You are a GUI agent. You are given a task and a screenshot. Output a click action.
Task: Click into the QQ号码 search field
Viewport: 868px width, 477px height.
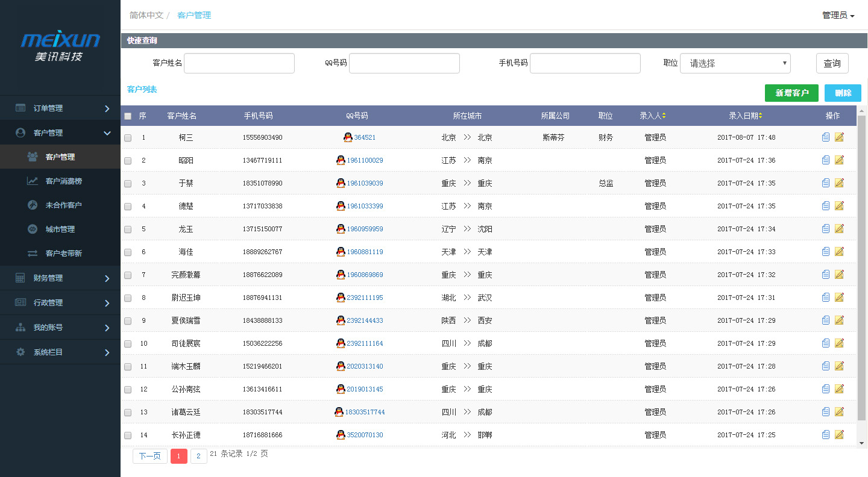404,63
